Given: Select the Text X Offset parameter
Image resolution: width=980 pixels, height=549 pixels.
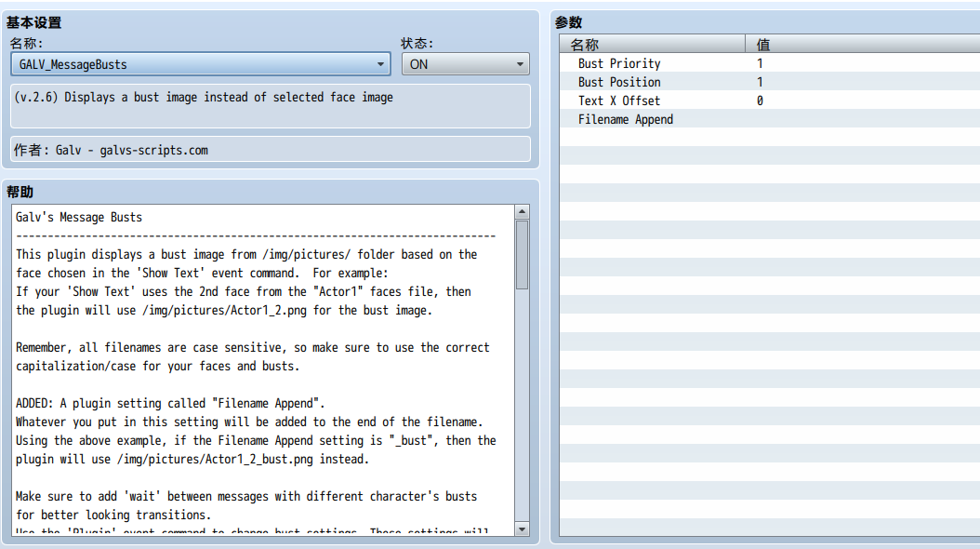Looking at the screenshot, I should [769, 100].
